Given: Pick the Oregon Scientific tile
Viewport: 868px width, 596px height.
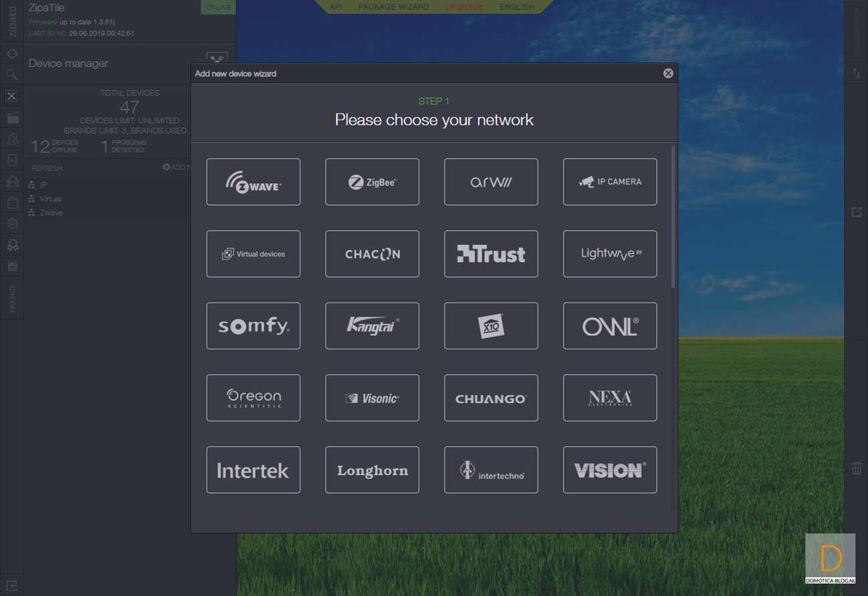Looking at the screenshot, I should click(253, 398).
